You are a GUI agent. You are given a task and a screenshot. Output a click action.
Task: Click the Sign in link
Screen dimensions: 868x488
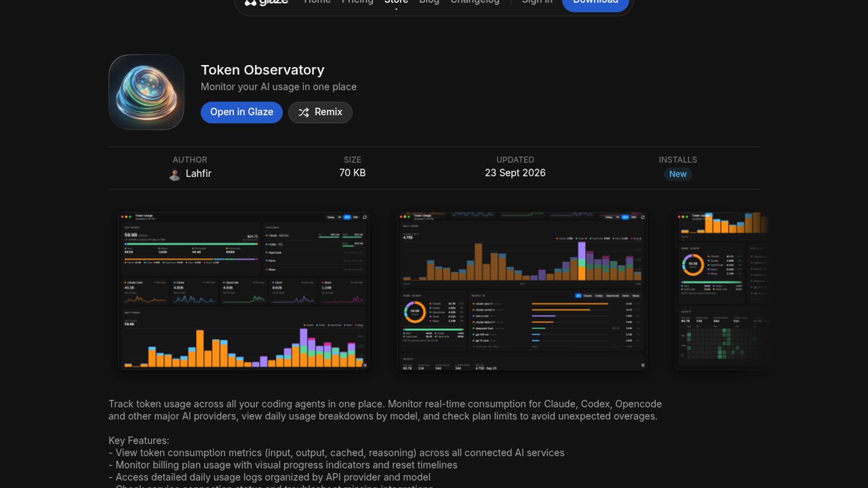(537, 2)
